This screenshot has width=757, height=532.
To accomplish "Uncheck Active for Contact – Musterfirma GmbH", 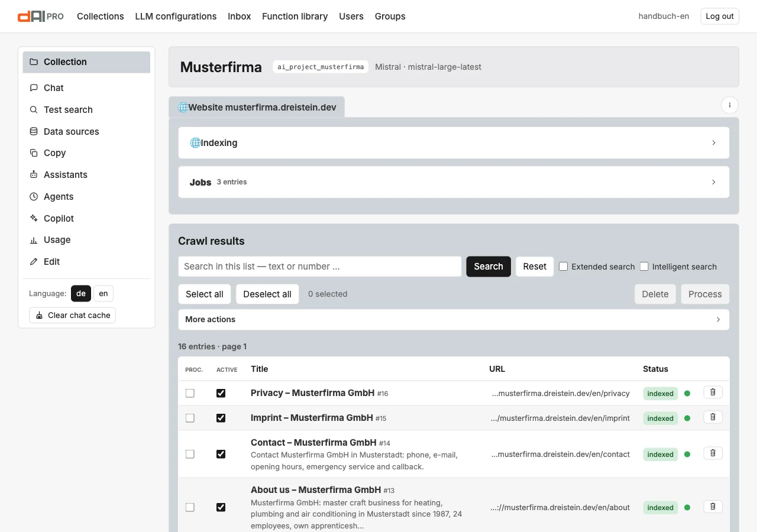I will tap(221, 454).
